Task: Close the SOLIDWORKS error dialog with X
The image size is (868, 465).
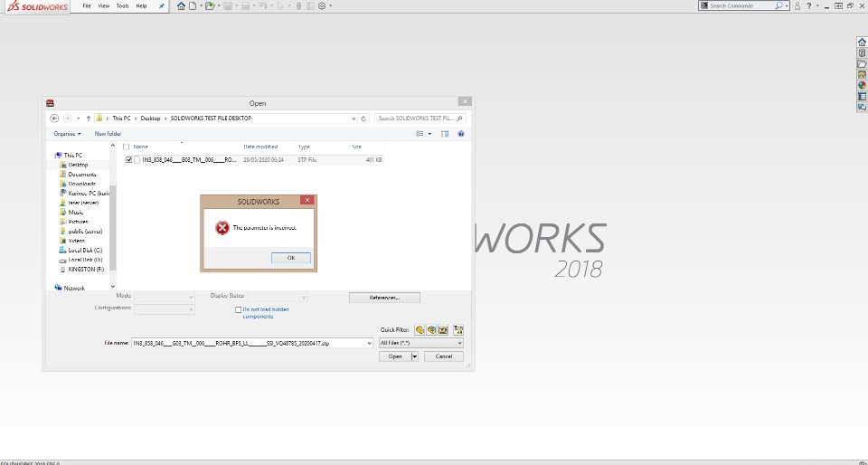Action: coord(307,200)
